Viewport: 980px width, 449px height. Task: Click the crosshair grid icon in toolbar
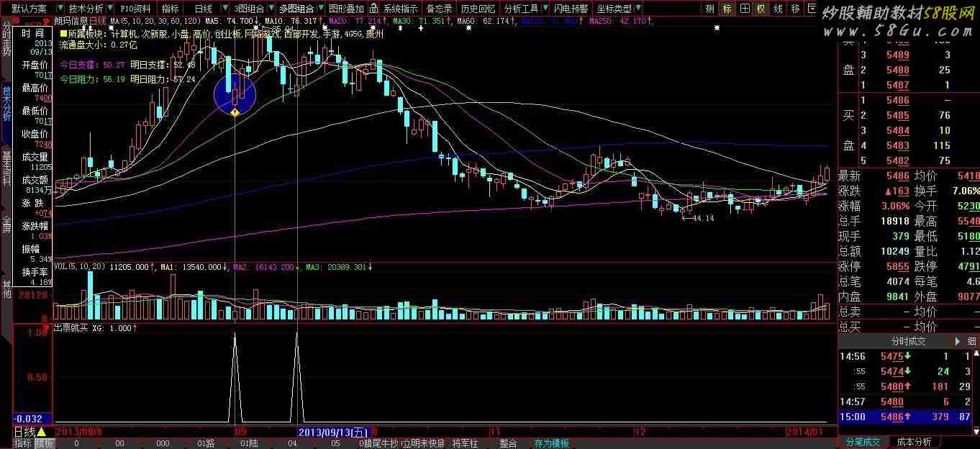[x=745, y=9]
